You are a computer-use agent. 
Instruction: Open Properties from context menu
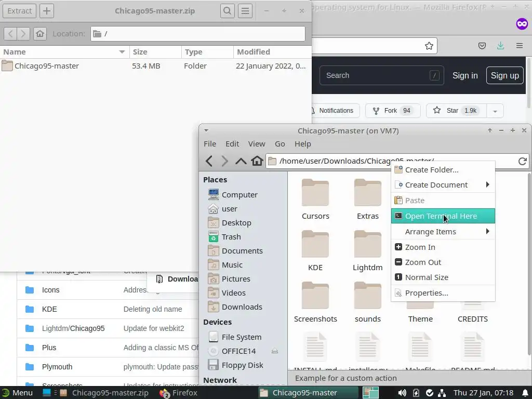(443, 293)
